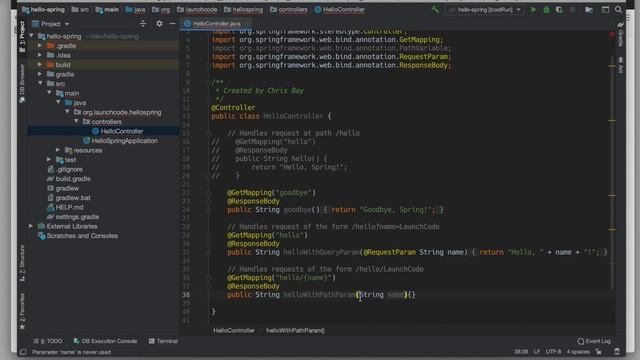
Task: Collapse the controllers package
Action: [76, 121]
